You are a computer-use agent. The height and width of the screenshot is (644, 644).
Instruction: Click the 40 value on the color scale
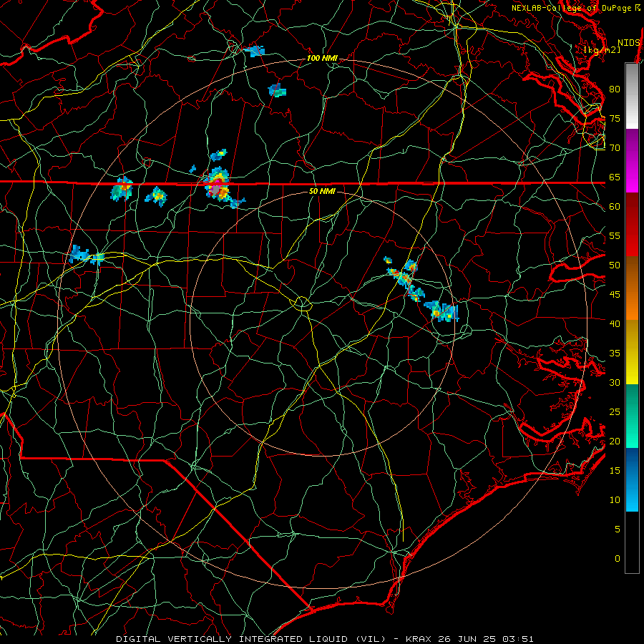coord(615,323)
